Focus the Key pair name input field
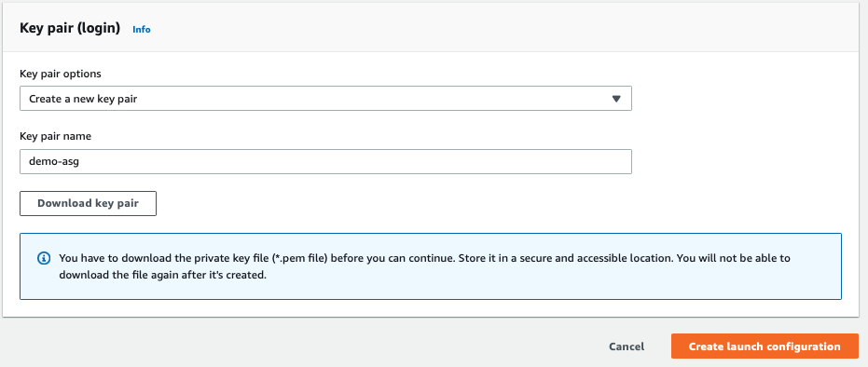This screenshot has width=868, height=367. click(x=325, y=161)
